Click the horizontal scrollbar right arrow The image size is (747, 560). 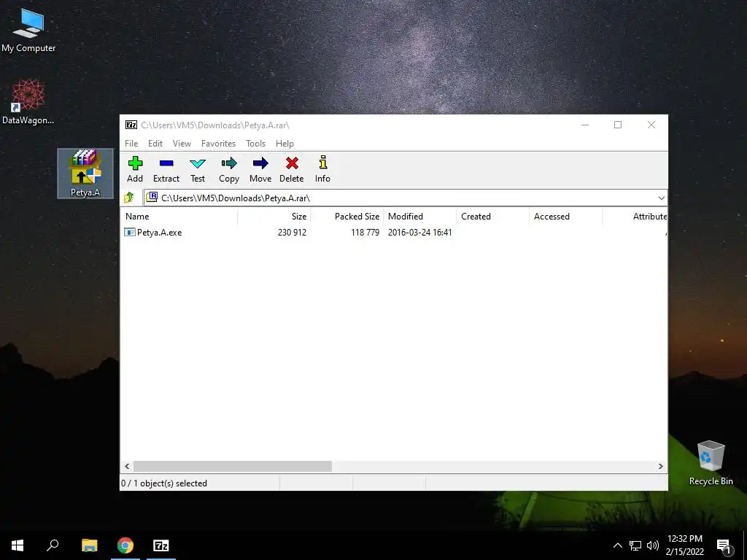[x=661, y=466]
